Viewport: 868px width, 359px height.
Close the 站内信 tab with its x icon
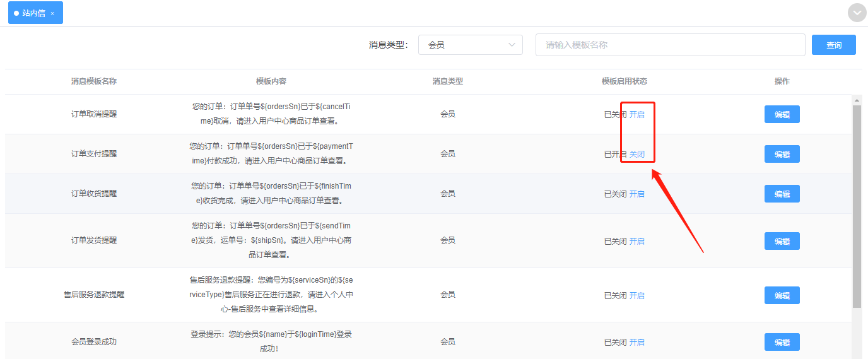coord(52,13)
